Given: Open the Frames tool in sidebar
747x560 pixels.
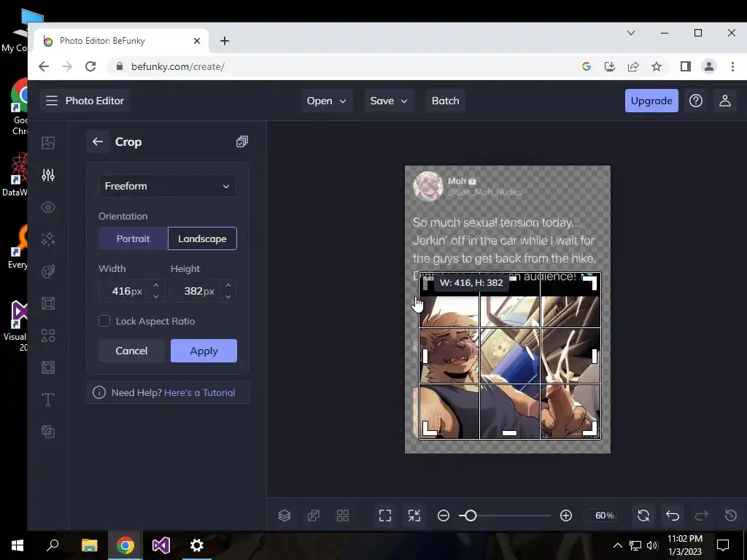Looking at the screenshot, I should (x=48, y=303).
